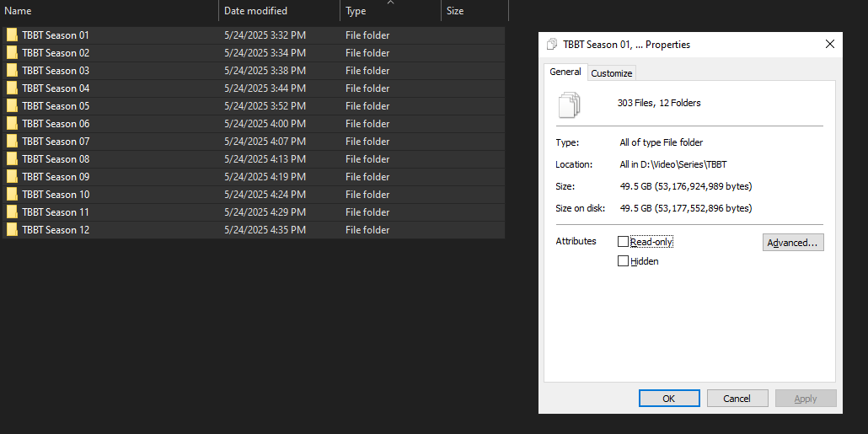Click size on disk '49.5 GB (53,177,552,896 bytes)'

coord(686,209)
